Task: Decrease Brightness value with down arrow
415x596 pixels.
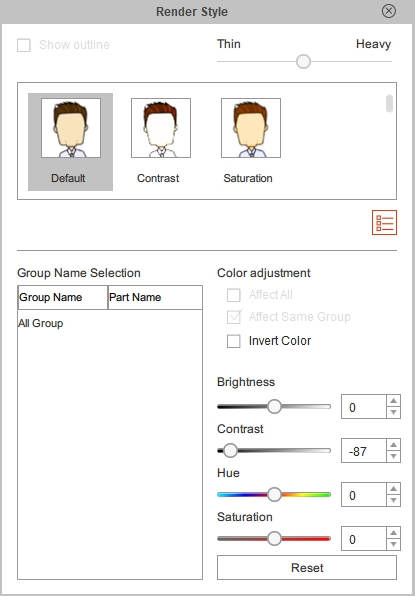Action: 393,412
